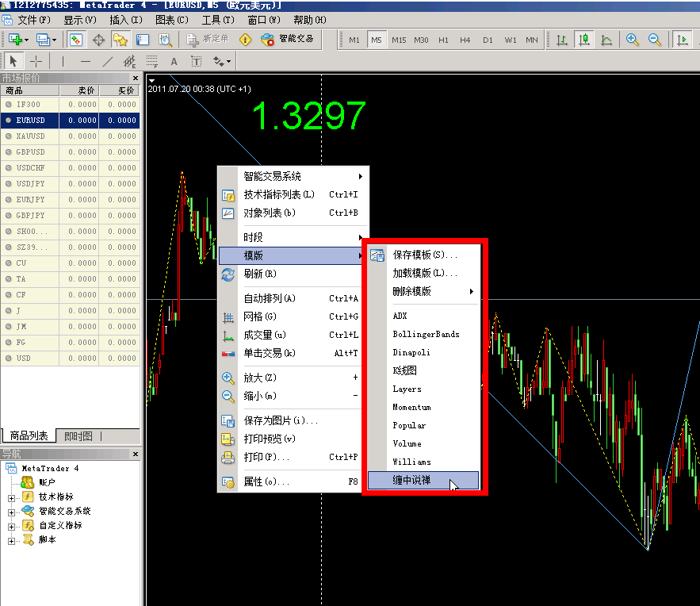Screen dimensions: 700x606
Task: Click the zoom in magnifier toolbar icon
Action: [633, 40]
